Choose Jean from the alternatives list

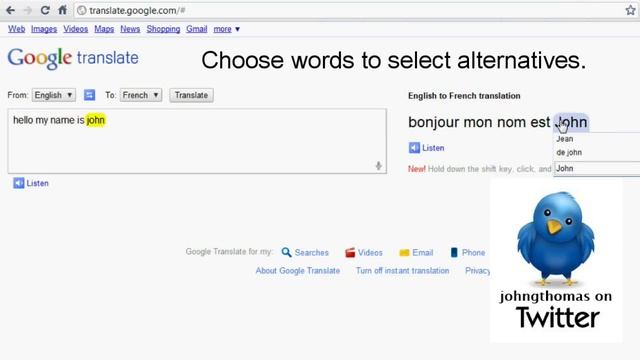[565, 139]
